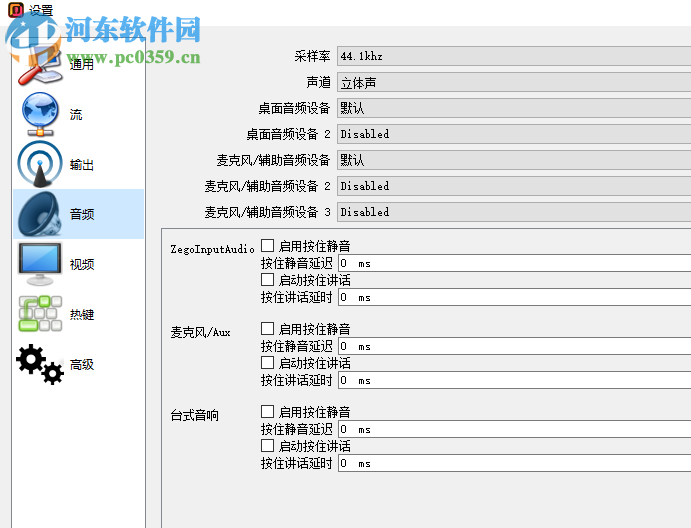Viewport: 691px width, 528px height.
Task: Open the 通用 (General) settings icon
Action: click(x=40, y=65)
